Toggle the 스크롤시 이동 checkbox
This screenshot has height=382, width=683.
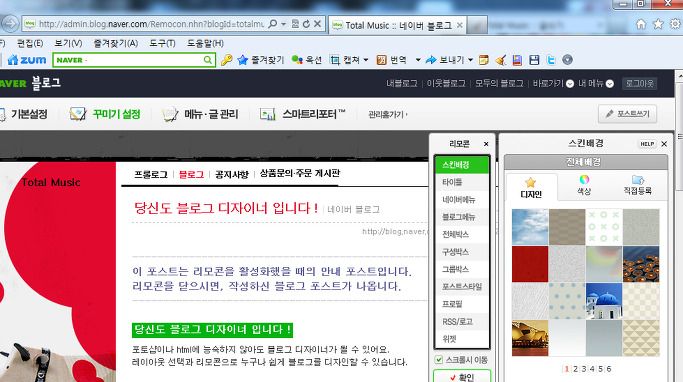(x=439, y=360)
